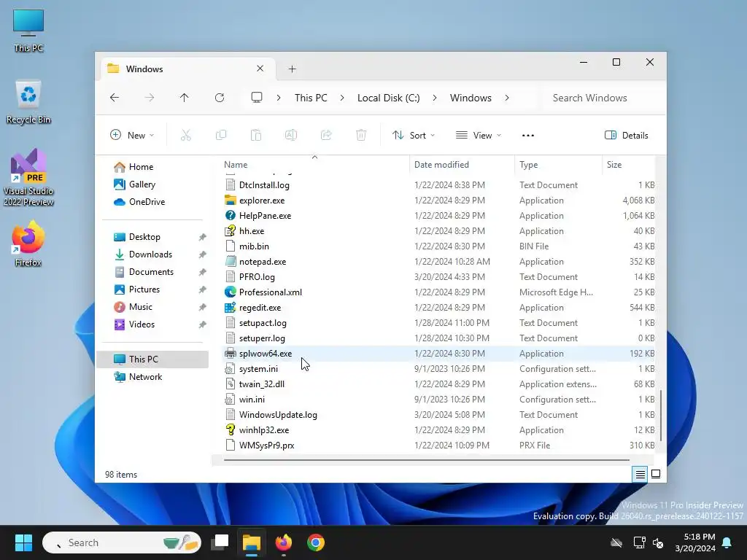Refresh the Windows folder view
Image resolution: width=747 pixels, height=560 pixels.
point(220,98)
